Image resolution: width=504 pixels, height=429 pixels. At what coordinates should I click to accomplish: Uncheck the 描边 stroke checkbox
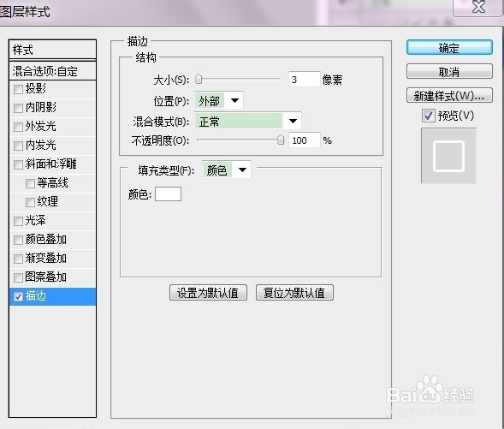[18, 296]
